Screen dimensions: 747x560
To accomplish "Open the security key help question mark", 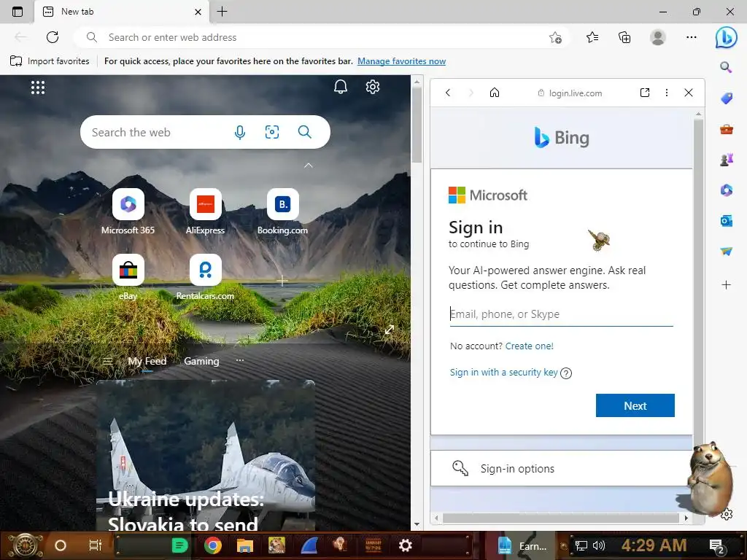I will click(566, 373).
